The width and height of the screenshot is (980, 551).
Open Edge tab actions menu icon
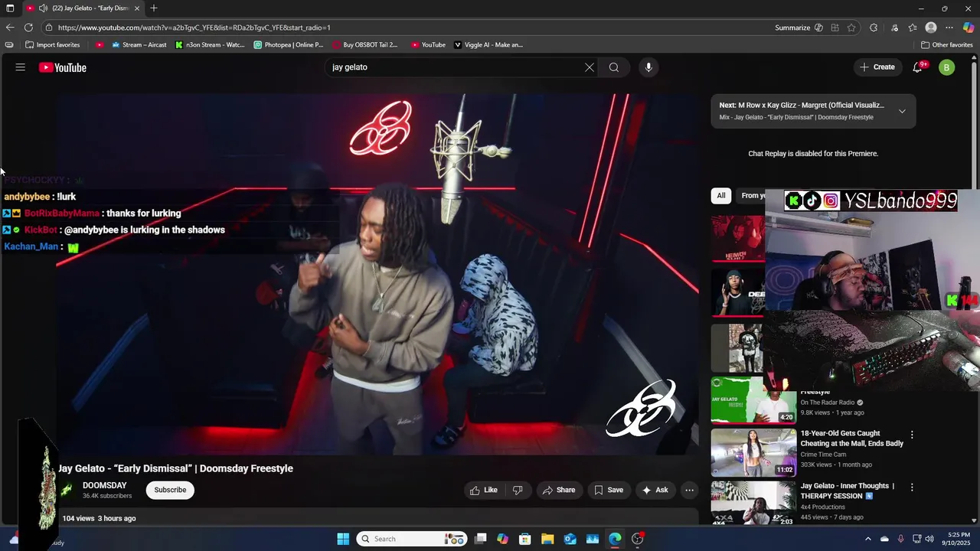point(10,8)
